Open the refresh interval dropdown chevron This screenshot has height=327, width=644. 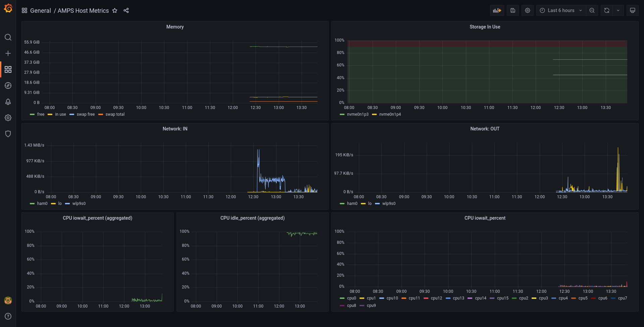pos(619,10)
